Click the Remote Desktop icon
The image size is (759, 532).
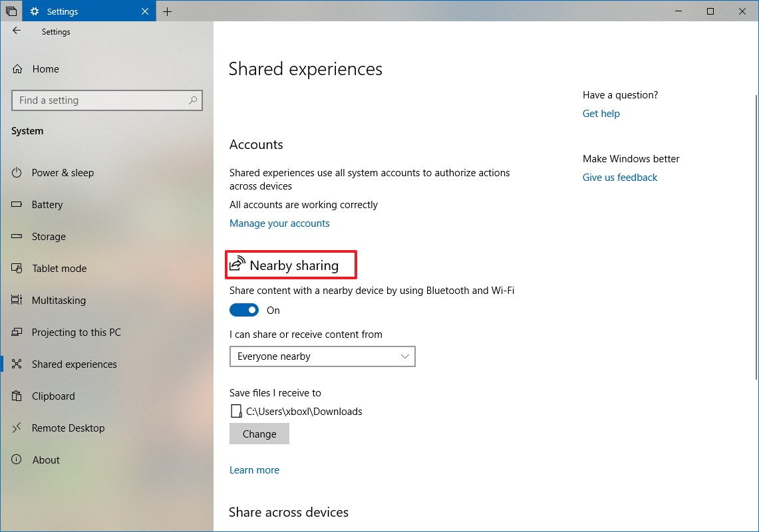tap(17, 428)
